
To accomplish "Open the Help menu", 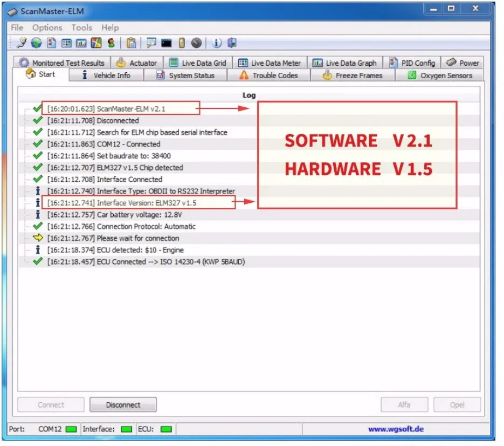I will click(110, 28).
